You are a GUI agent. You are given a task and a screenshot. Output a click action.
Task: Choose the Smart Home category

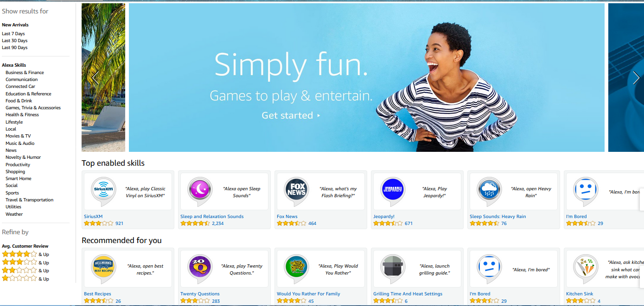coord(19,178)
